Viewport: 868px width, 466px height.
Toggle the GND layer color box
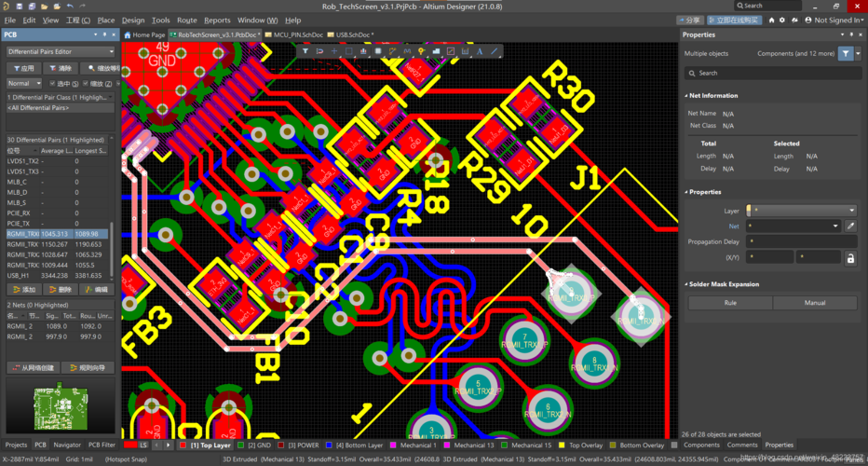click(x=241, y=445)
